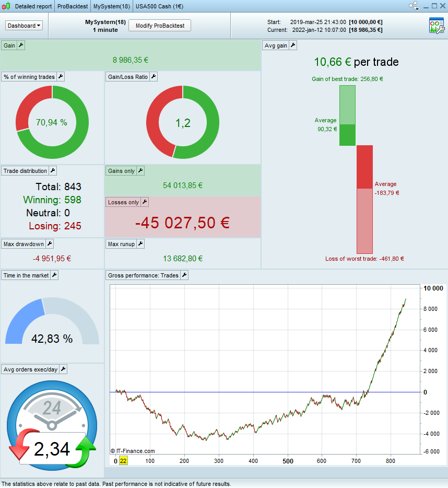Open the report settings icon at top right

click(437, 26)
